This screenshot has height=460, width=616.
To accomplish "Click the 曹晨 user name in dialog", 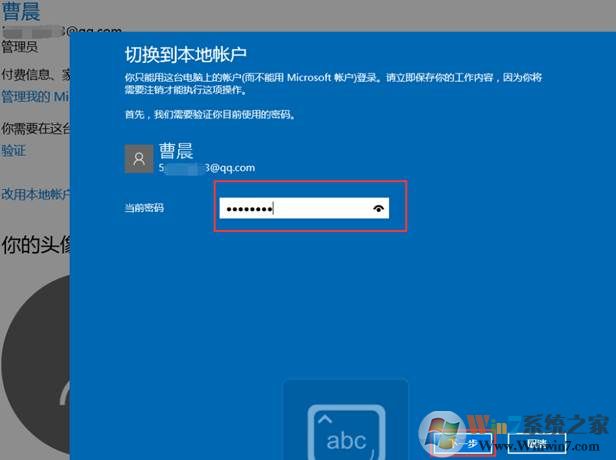I will pyautogui.click(x=176, y=151).
